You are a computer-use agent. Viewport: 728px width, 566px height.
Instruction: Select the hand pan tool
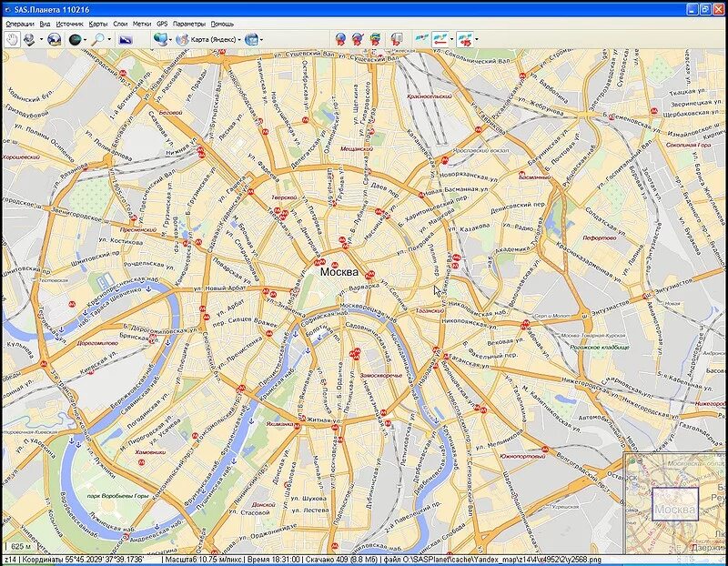pyautogui.click(x=12, y=39)
